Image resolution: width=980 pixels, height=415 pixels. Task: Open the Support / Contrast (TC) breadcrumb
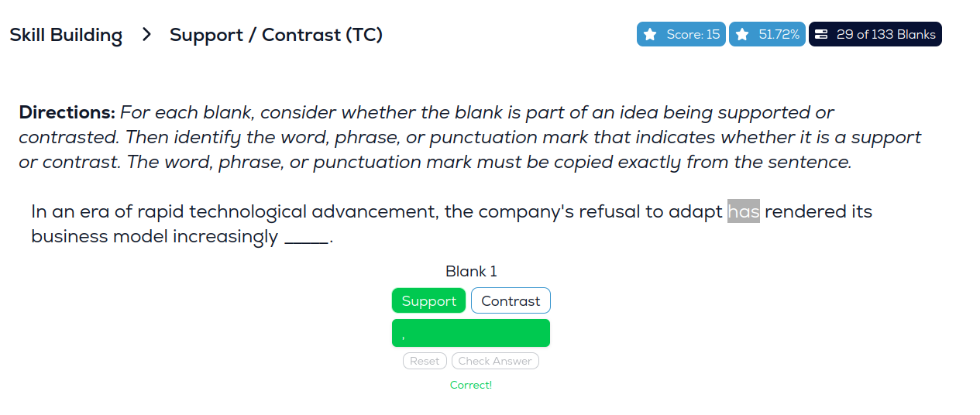(x=276, y=35)
